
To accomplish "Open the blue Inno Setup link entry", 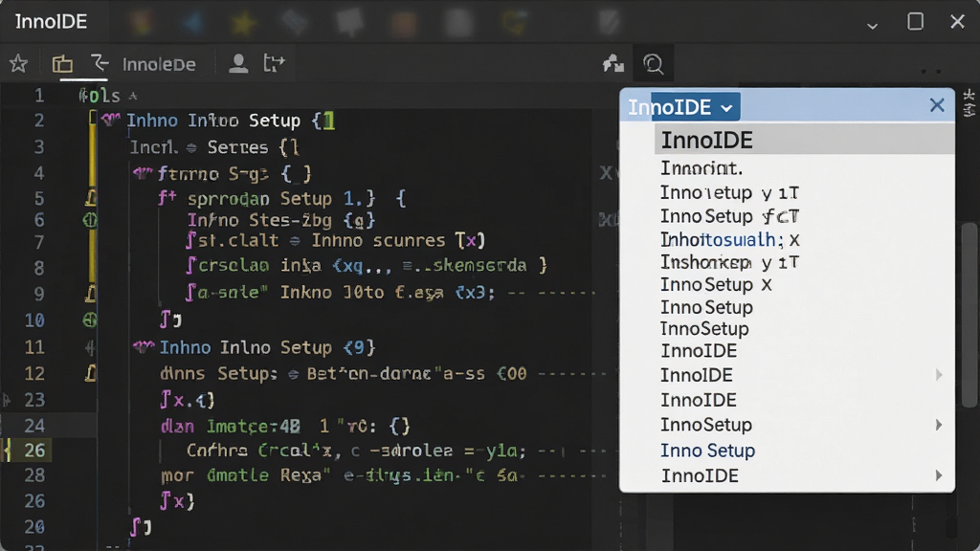I will pyautogui.click(x=707, y=451).
